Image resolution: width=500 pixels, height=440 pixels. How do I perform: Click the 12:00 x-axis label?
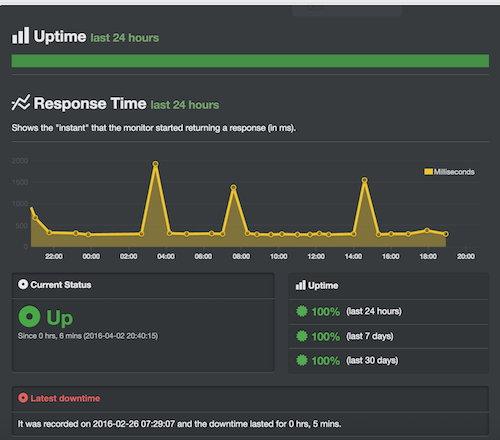pos(316,256)
